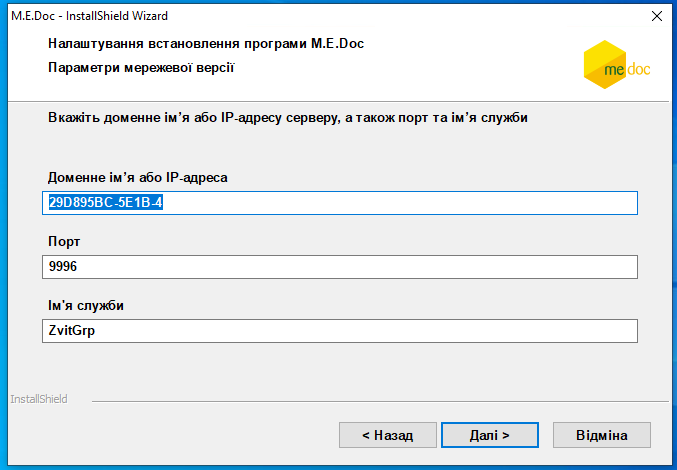Cancel setup using the Відміна button
The image size is (677, 470).
click(602, 435)
